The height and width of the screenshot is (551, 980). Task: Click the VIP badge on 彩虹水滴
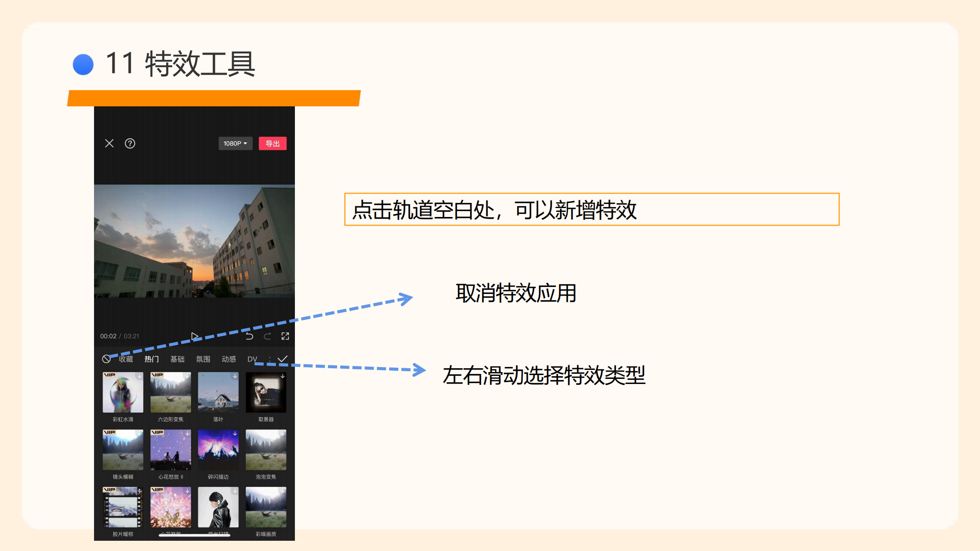[109, 375]
